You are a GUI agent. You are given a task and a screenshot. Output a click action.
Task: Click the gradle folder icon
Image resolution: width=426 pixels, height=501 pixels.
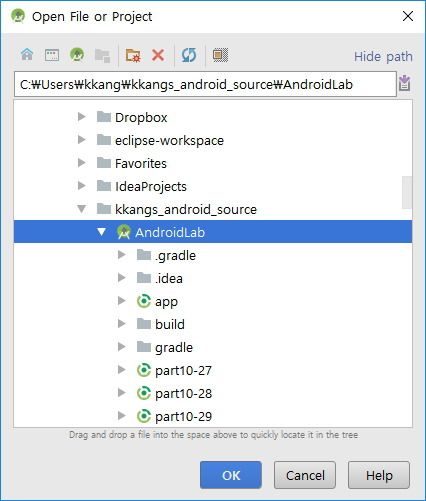(x=144, y=347)
